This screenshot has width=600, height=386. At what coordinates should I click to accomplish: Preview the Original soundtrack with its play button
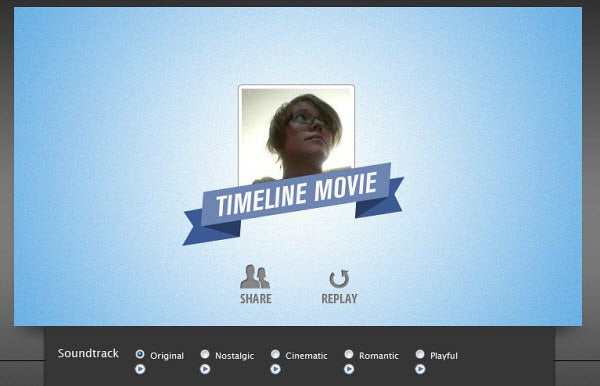[140, 369]
